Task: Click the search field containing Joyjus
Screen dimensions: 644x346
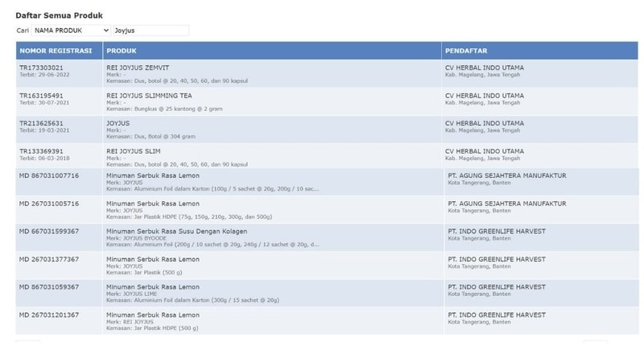Action: click(x=151, y=31)
